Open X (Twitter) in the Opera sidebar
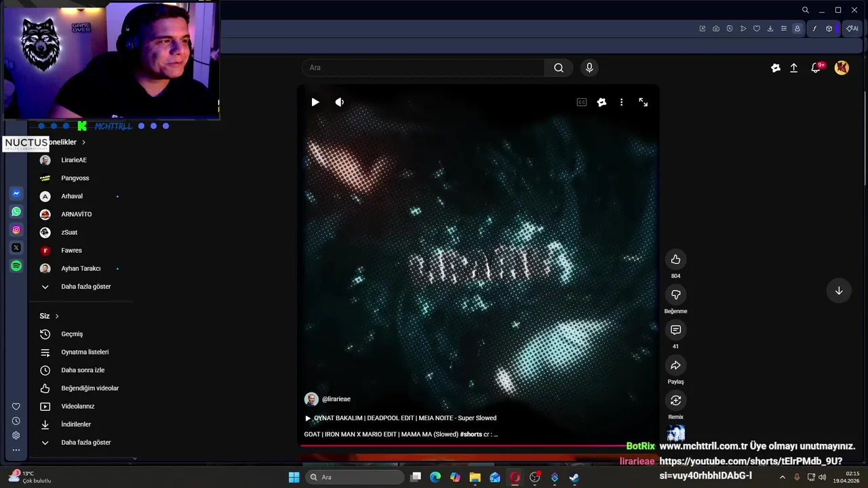868x488 pixels. point(16,248)
